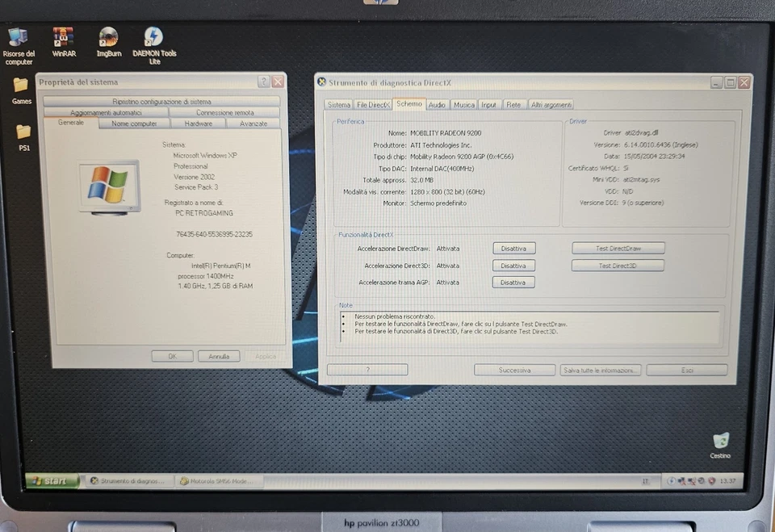Image resolution: width=775 pixels, height=532 pixels.
Task: Click the Test DirectDraw button
Action: point(618,248)
